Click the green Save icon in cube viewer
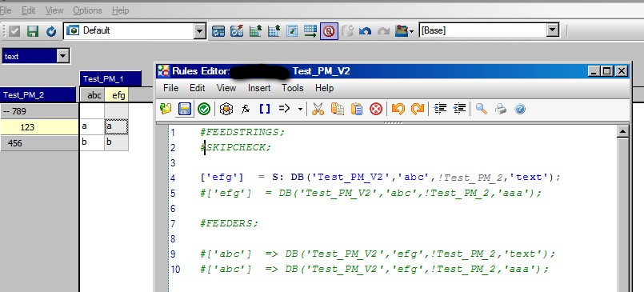 coord(33,31)
